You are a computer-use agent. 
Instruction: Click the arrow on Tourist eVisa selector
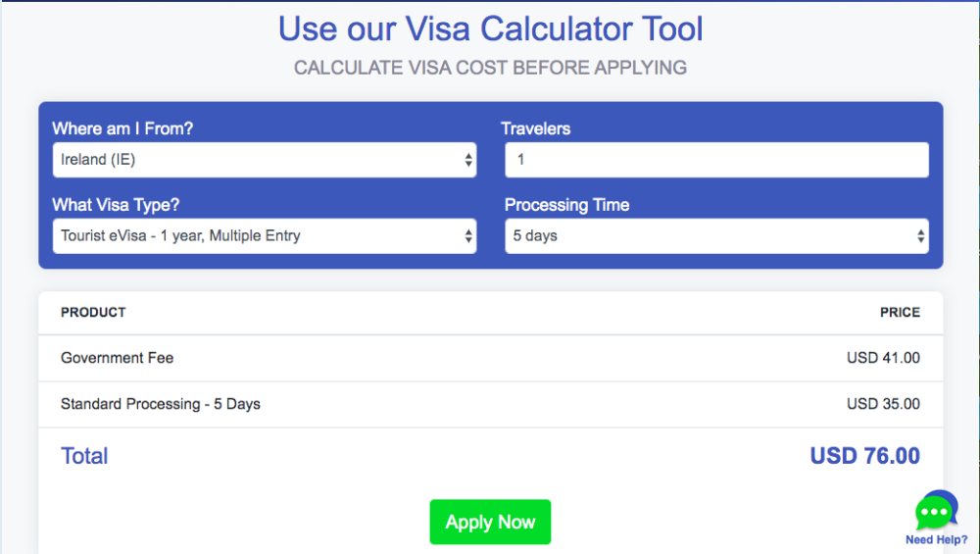[x=468, y=236]
